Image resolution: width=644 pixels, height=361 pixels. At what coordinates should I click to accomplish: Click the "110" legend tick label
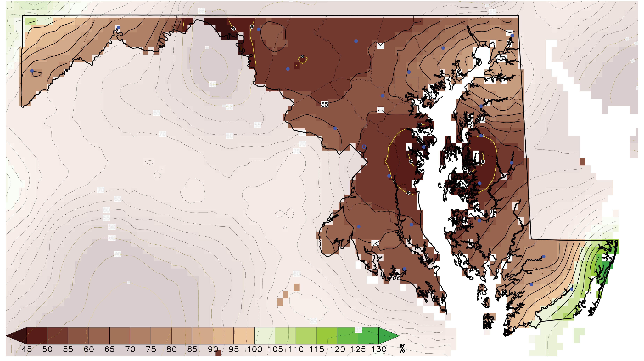pos(296,349)
